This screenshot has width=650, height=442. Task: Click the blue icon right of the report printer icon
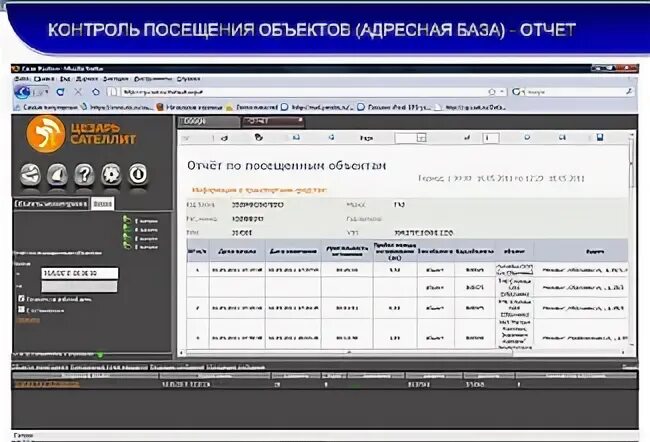coord(296,137)
